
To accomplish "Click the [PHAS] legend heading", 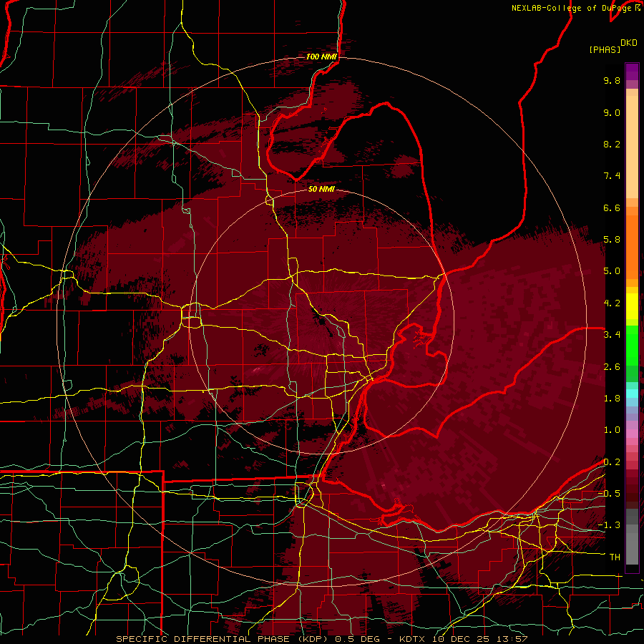I will pyautogui.click(x=605, y=49).
